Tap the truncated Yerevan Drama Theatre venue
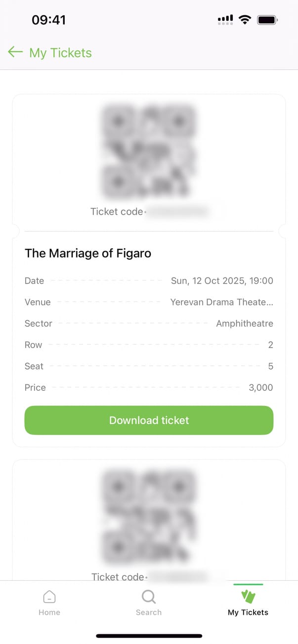 coord(221,302)
